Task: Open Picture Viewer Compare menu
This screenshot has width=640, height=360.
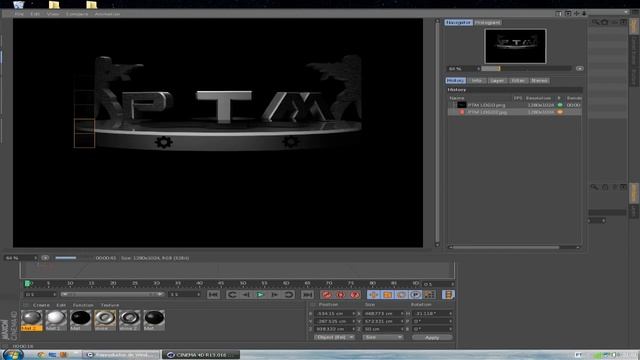Action: tap(77, 14)
